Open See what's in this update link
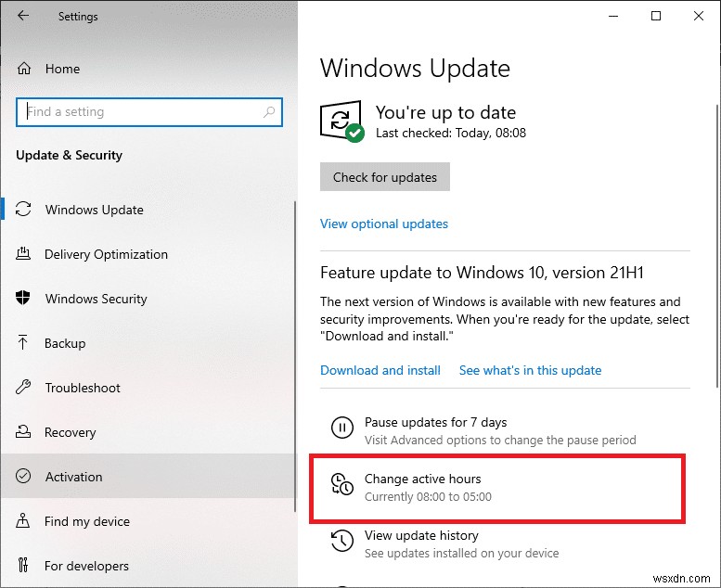The height and width of the screenshot is (588, 721). coord(530,370)
